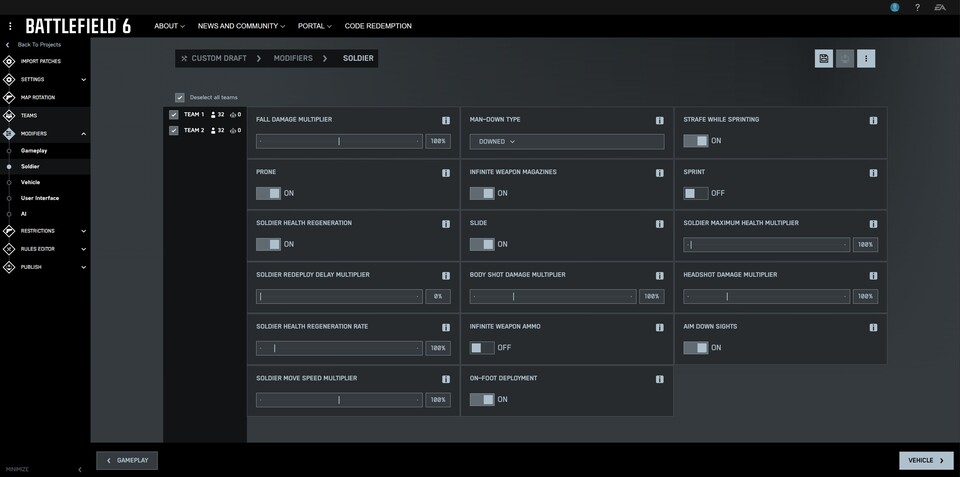
Task: Select Vehicle under Modifiers
Action: [31, 182]
